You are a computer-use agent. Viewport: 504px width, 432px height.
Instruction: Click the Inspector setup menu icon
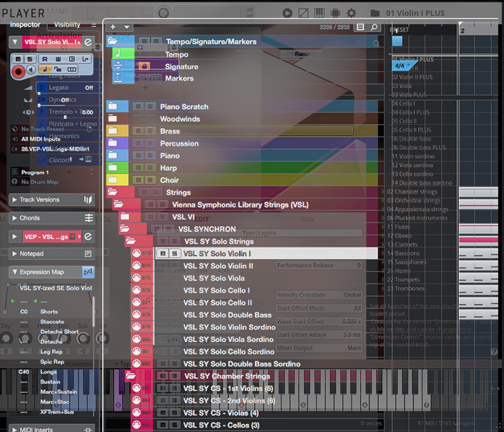pos(94,24)
